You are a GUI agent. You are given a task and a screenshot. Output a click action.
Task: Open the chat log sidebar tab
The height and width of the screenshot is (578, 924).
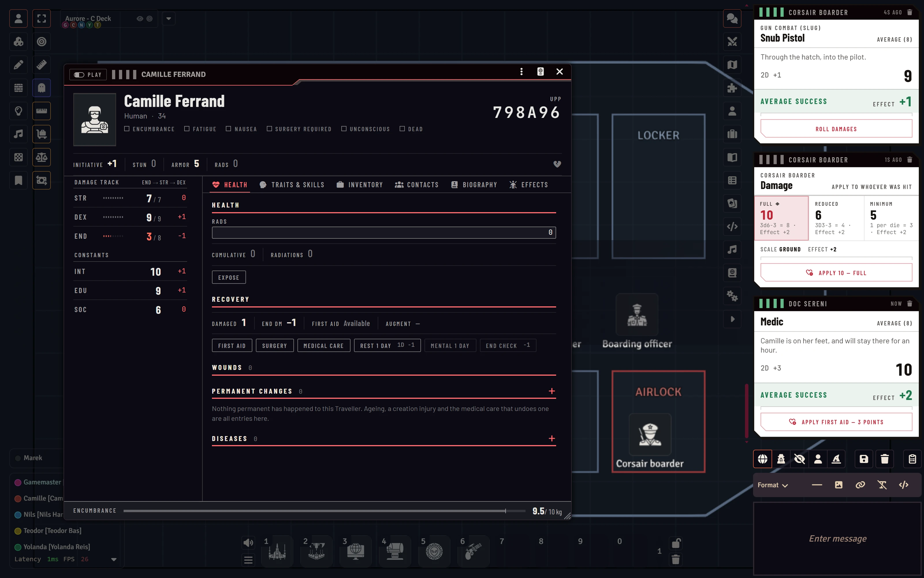pyautogui.click(x=732, y=19)
